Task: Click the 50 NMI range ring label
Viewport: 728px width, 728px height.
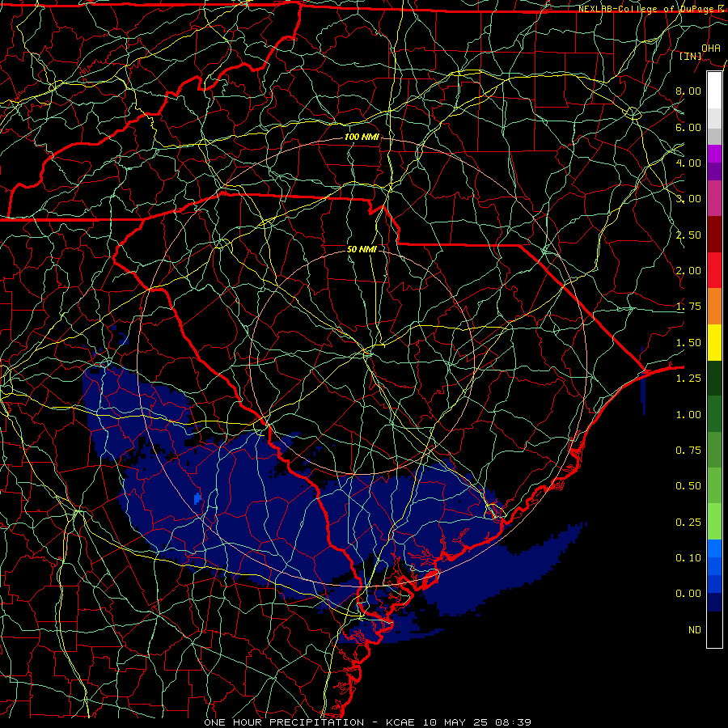Action: pos(362,249)
